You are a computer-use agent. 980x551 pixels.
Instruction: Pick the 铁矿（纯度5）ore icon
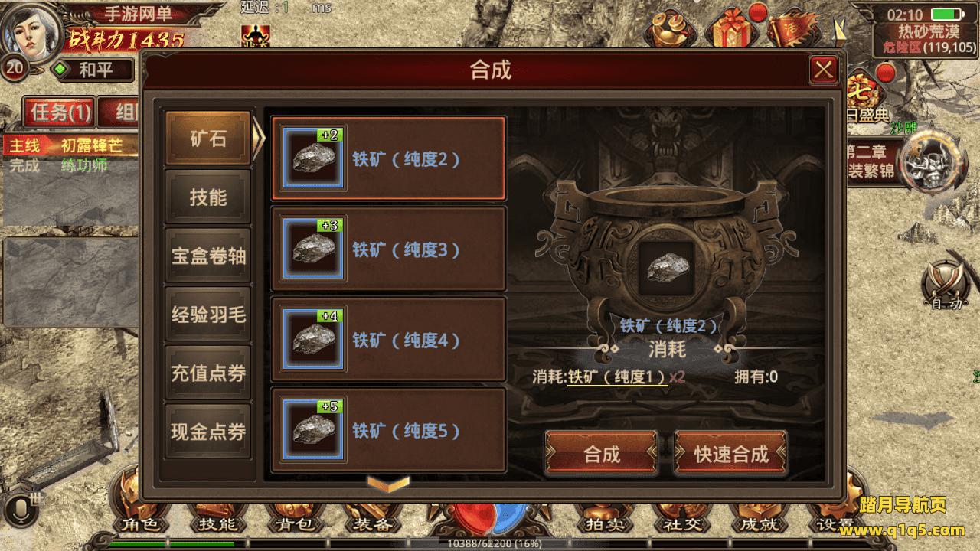pos(314,430)
